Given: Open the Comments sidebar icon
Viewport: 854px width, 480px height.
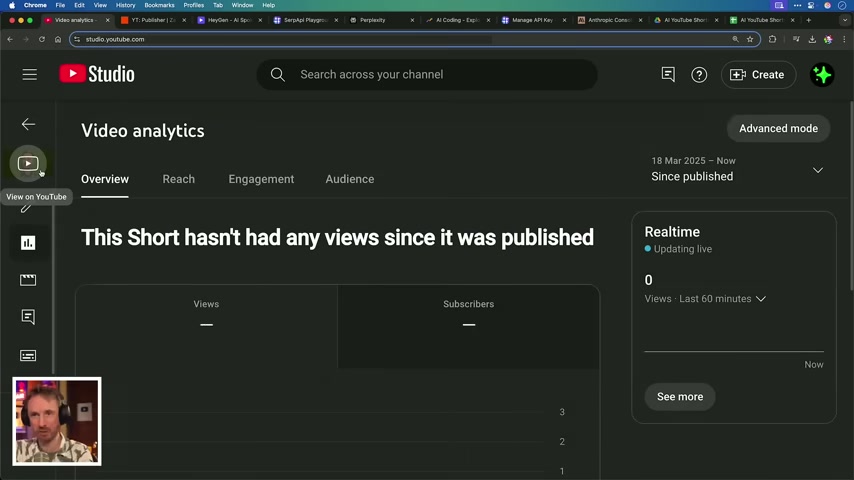Looking at the screenshot, I should click(x=28, y=317).
